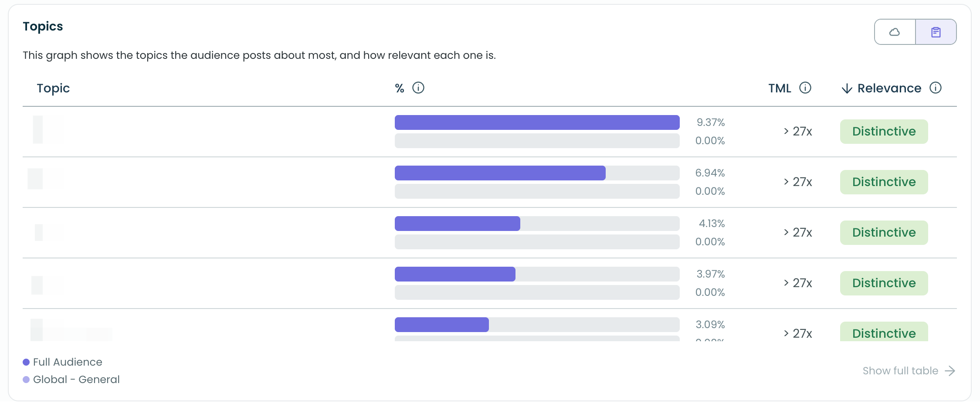Click the blurred topic in first row
The width and height of the screenshot is (980, 414).
coord(48,129)
